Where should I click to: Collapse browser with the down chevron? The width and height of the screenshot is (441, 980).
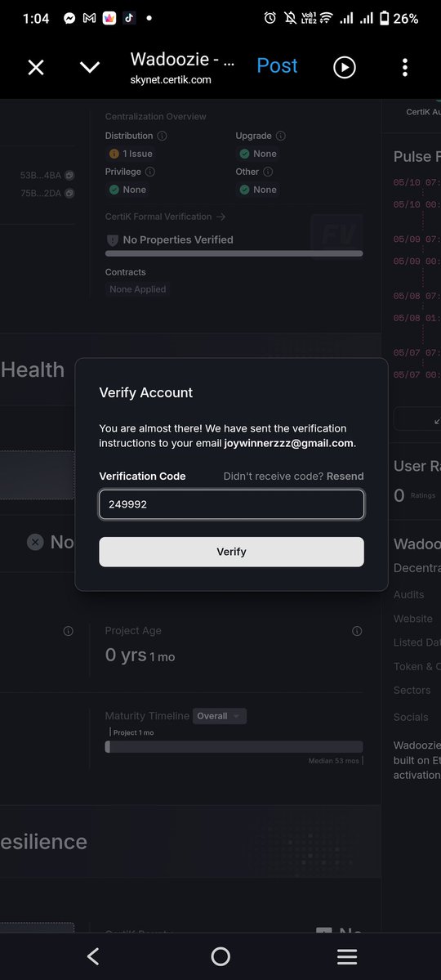(90, 68)
